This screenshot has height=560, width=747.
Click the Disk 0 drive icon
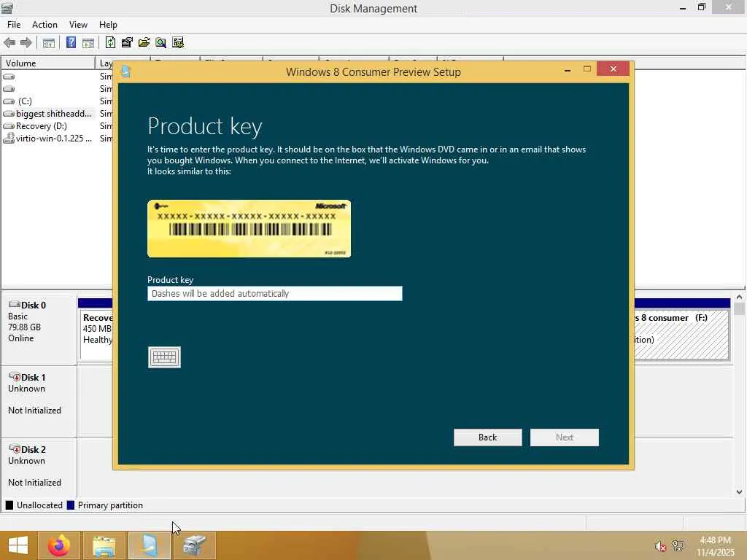pyautogui.click(x=15, y=304)
